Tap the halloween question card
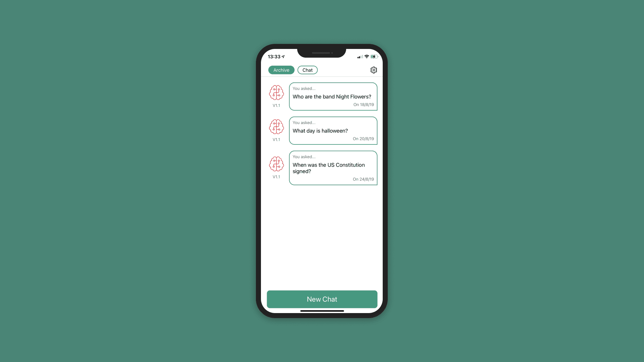 pos(333,131)
